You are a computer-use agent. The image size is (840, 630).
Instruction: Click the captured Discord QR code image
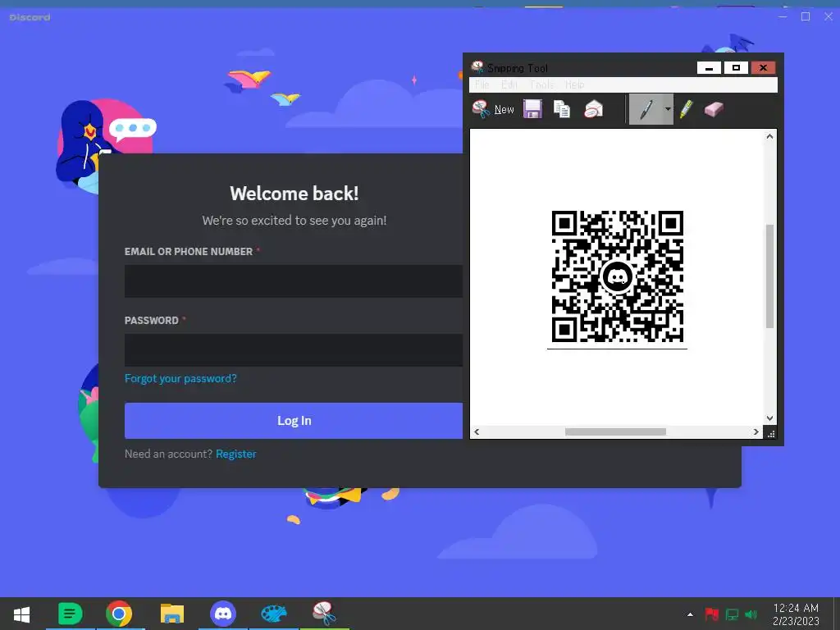pos(617,276)
